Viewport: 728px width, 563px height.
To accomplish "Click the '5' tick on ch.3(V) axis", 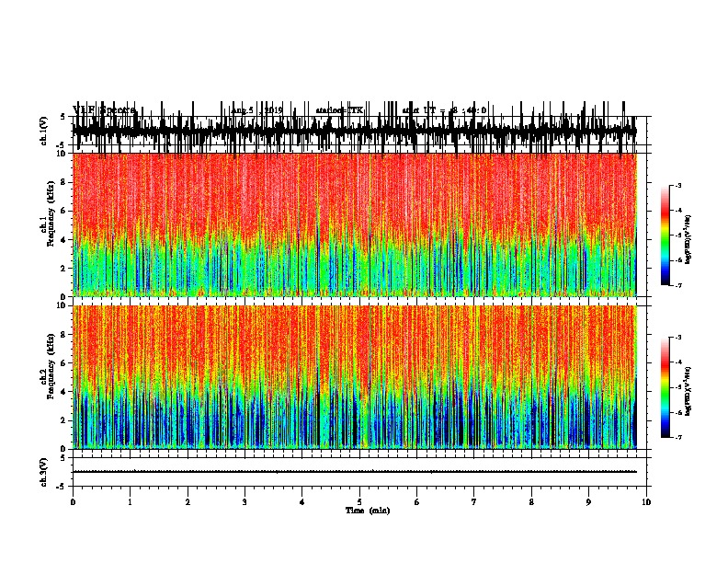I will tap(63, 458).
